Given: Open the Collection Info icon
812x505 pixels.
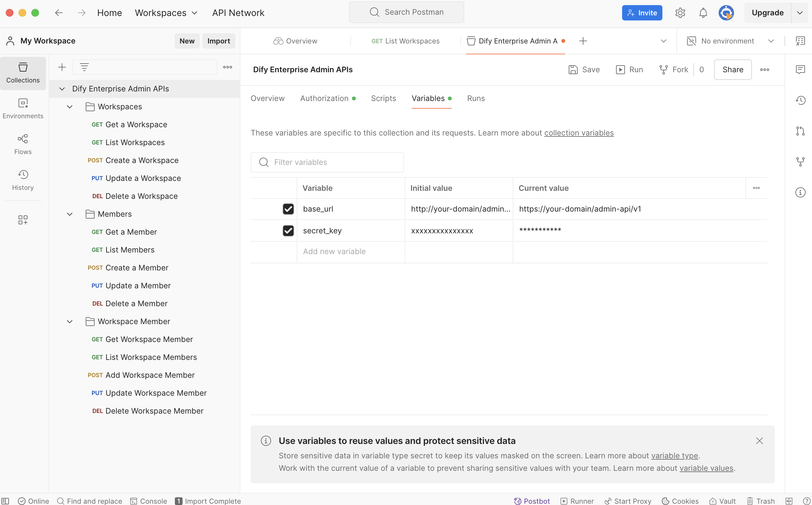Looking at the screenshot, I should [x=800, y=192].
